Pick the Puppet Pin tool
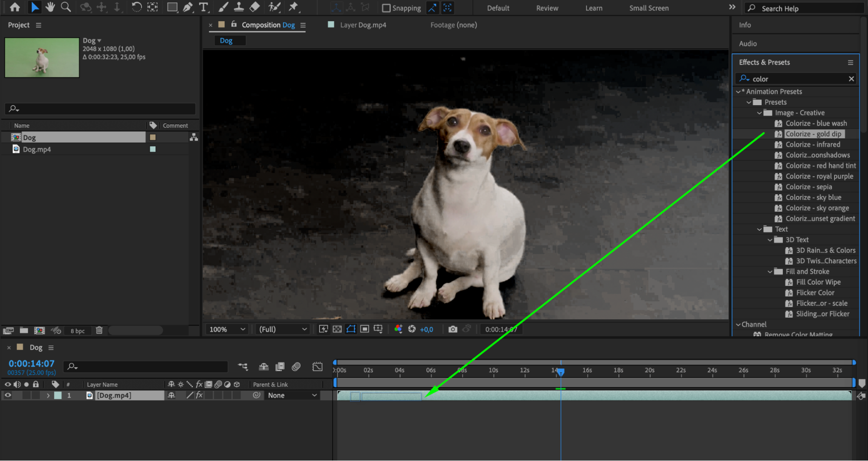The image size is (868, 461). pyautogui.click(x=294, y=7)
